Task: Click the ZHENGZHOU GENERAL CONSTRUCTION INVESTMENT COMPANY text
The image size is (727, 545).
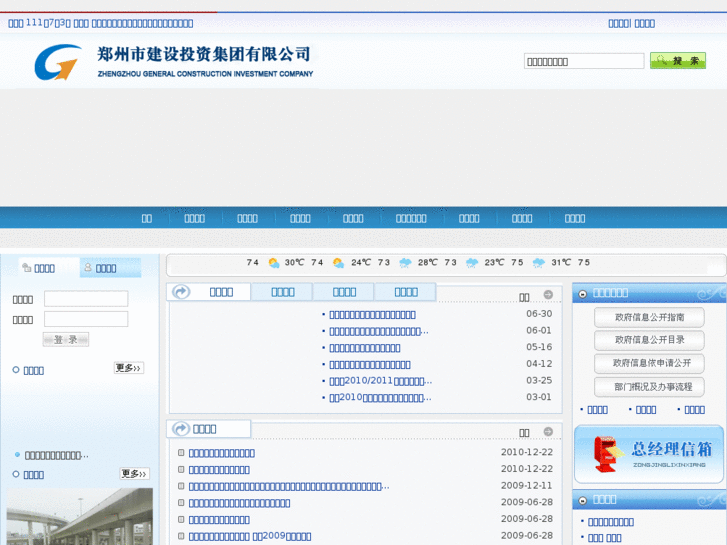Action: 205,74
